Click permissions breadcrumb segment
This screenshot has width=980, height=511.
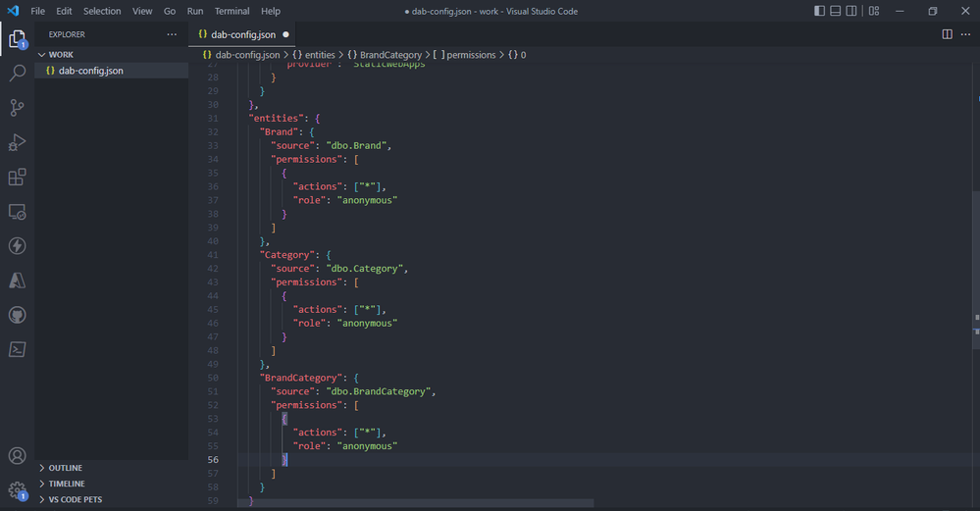point(464,55)
